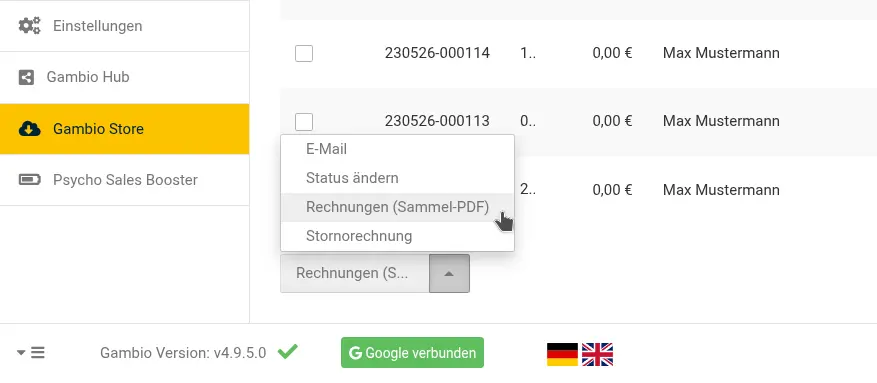Screen dimensions: 877x383
Task: Click Max Mustermann in the 230526-000113 row
Action: 721,121
